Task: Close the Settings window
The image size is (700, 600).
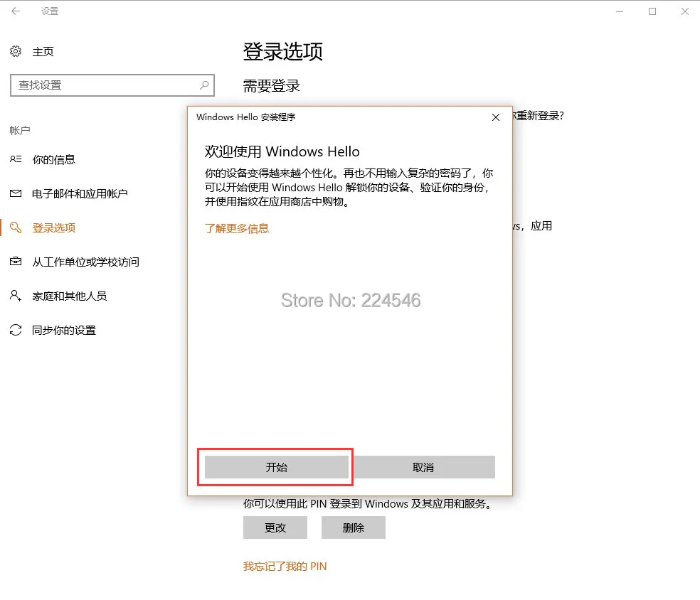Action: click(x=685, y=11)
